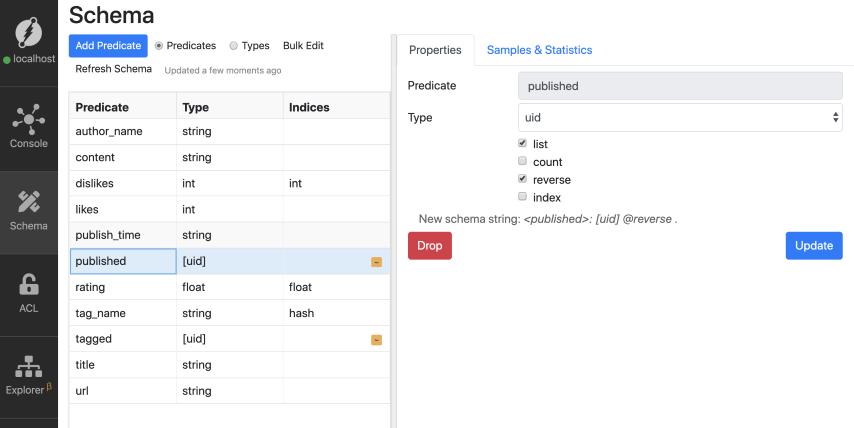Image resolution: width=854 pixels, height=428 pixels.
Task: Click the red Drop button
Action: click(429, 246)
